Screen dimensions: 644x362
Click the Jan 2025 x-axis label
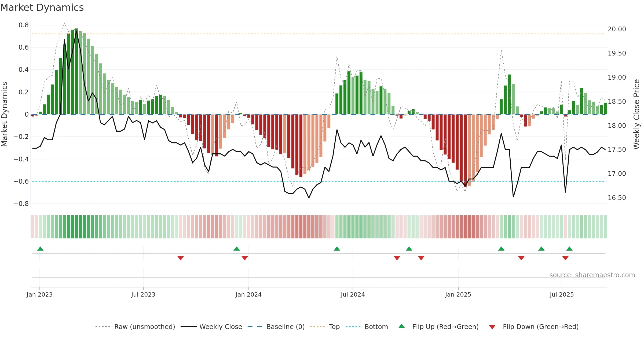coord(458,294)
